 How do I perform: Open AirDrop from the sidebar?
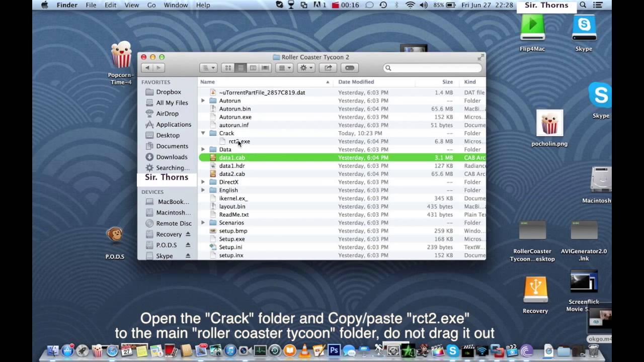(167, 114)
